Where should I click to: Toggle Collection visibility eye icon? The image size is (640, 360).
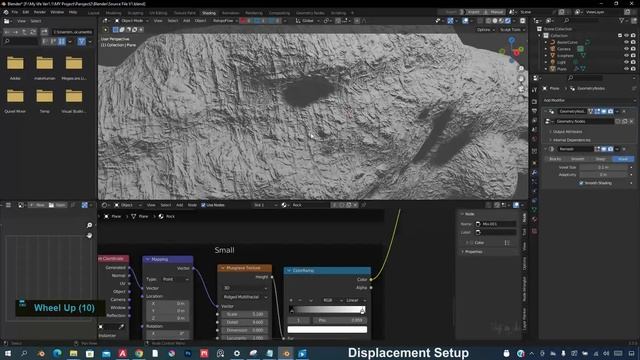point(626,36)
